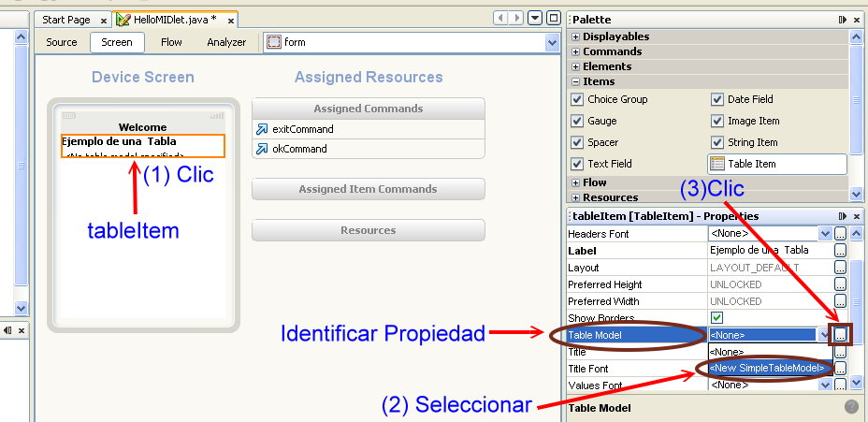Select the Gauge palette item

[x=594, y=121]
